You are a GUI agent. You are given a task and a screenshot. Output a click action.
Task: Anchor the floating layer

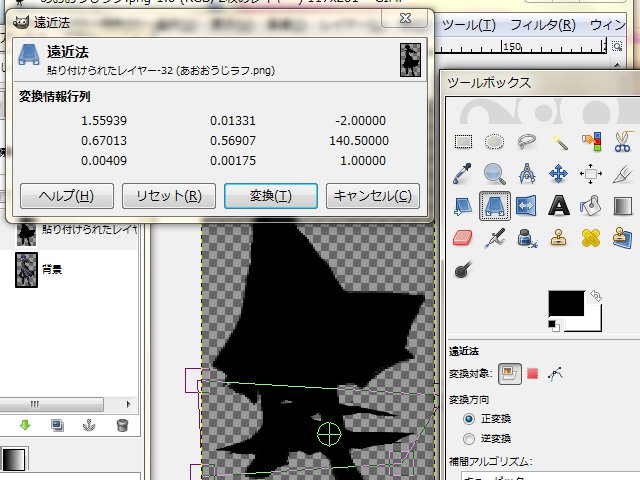pos(89,425)
